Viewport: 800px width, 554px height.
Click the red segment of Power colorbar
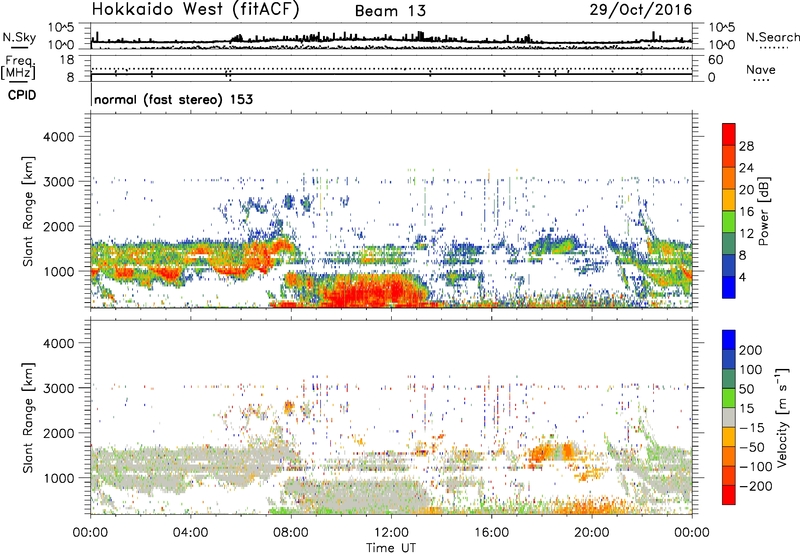[729, 133]
